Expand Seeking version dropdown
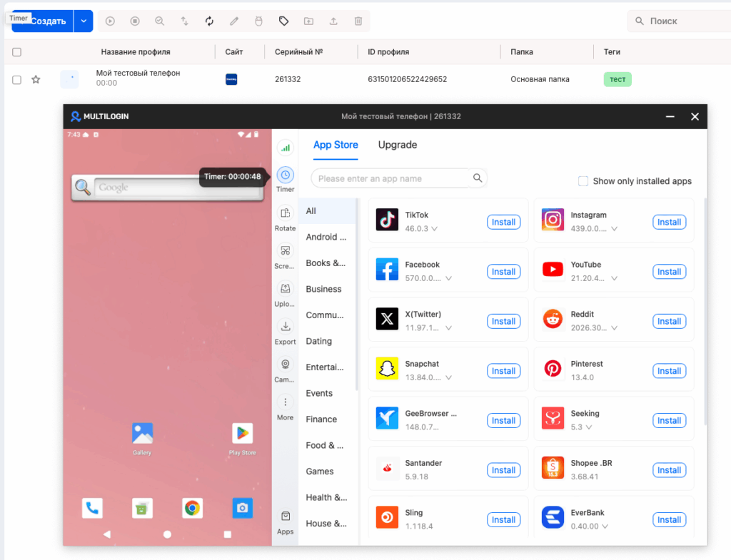Viewport: 731px width, 560px height. (589, 427)
